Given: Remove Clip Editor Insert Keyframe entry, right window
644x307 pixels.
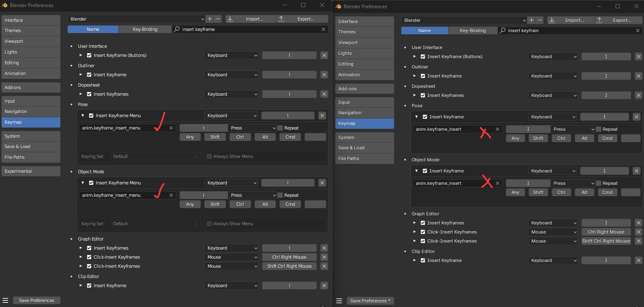Looking at the screenshot, I should click(x=639, y=260).
